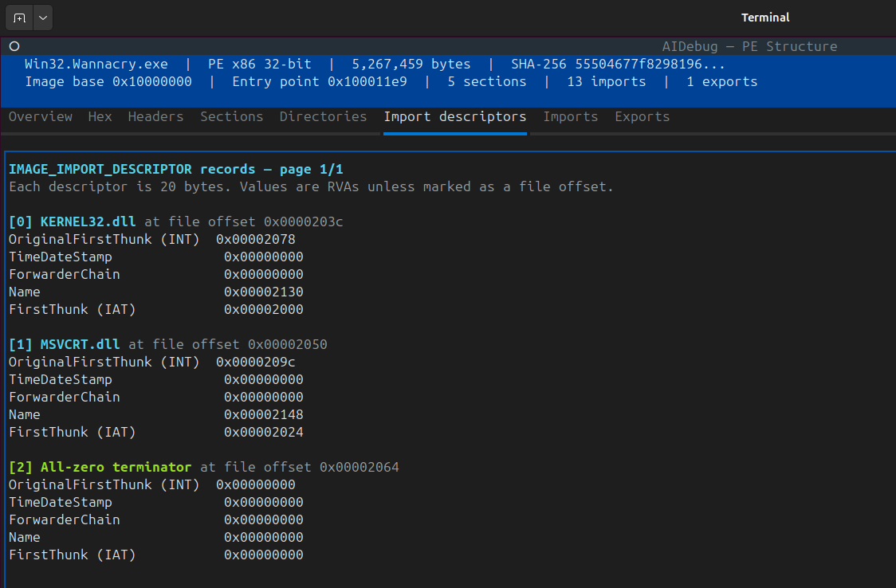Click the 1 exports summary
This screenshot has height=588, width=896.
click(721, 81)
